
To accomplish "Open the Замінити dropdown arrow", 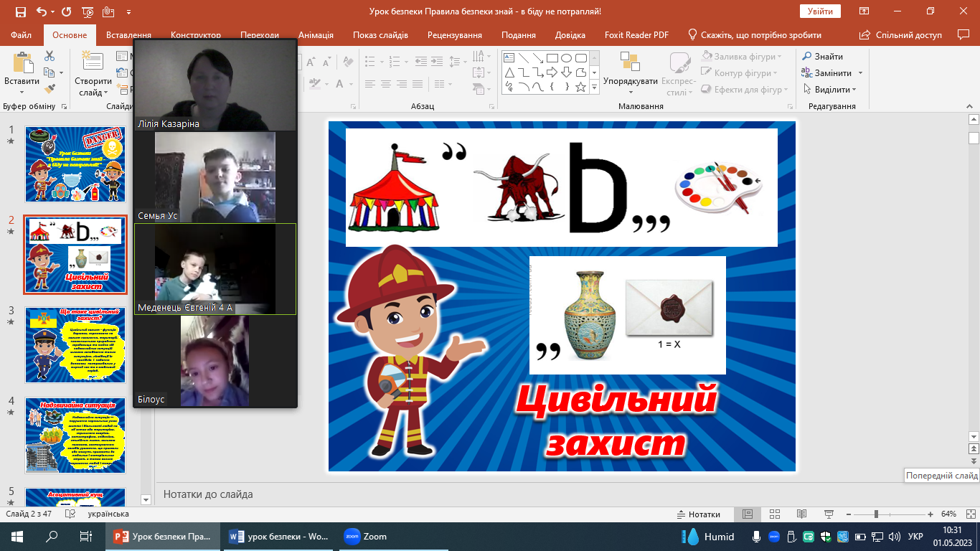I will coord(860,73).
